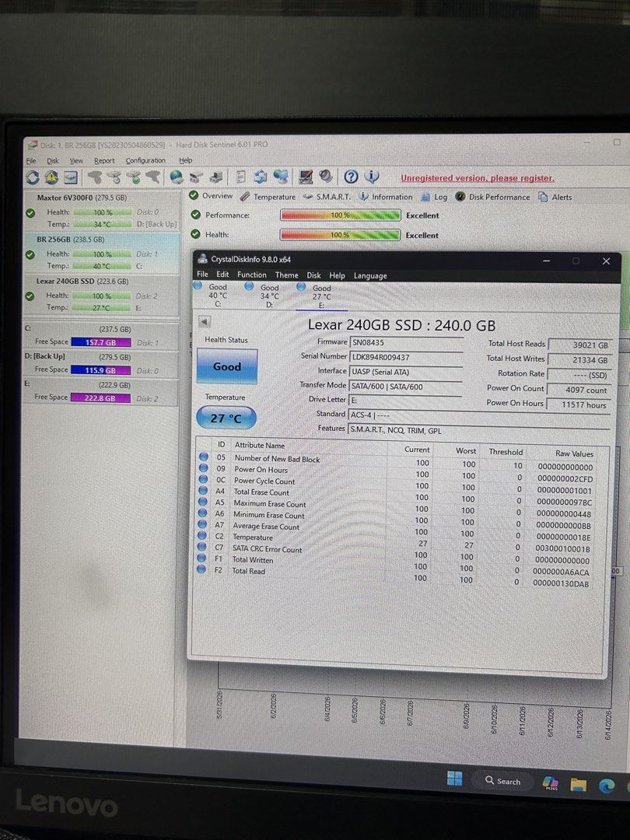Click the Unregistered version, please register link
This screenshot has height=840, width=630.
(x=478, y=178)
